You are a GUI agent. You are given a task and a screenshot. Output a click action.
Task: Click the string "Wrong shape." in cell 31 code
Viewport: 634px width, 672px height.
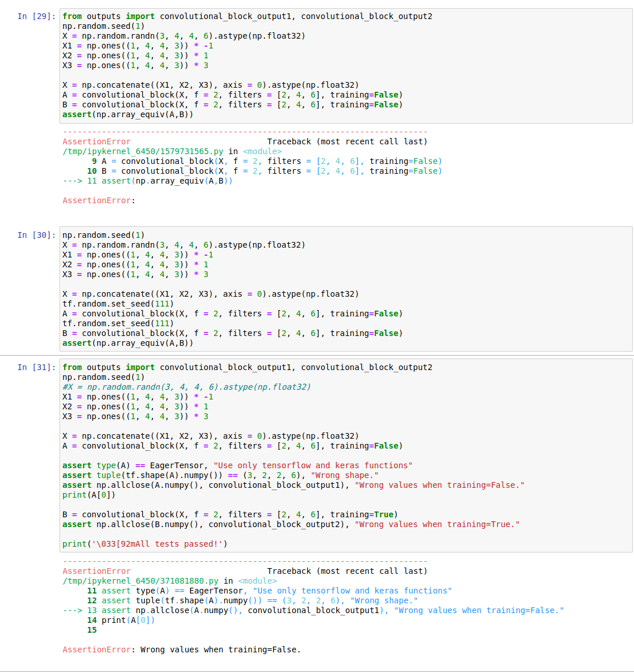click(345, 475)
